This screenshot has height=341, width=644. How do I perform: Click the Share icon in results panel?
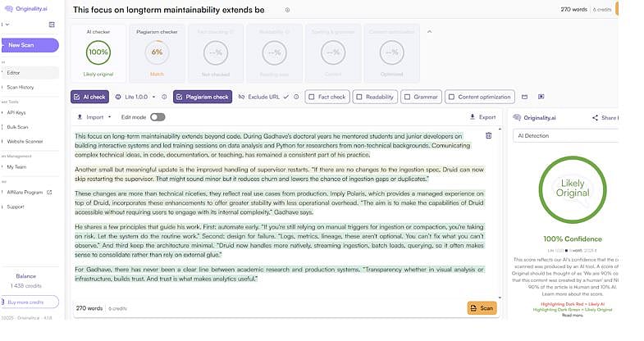605,117
